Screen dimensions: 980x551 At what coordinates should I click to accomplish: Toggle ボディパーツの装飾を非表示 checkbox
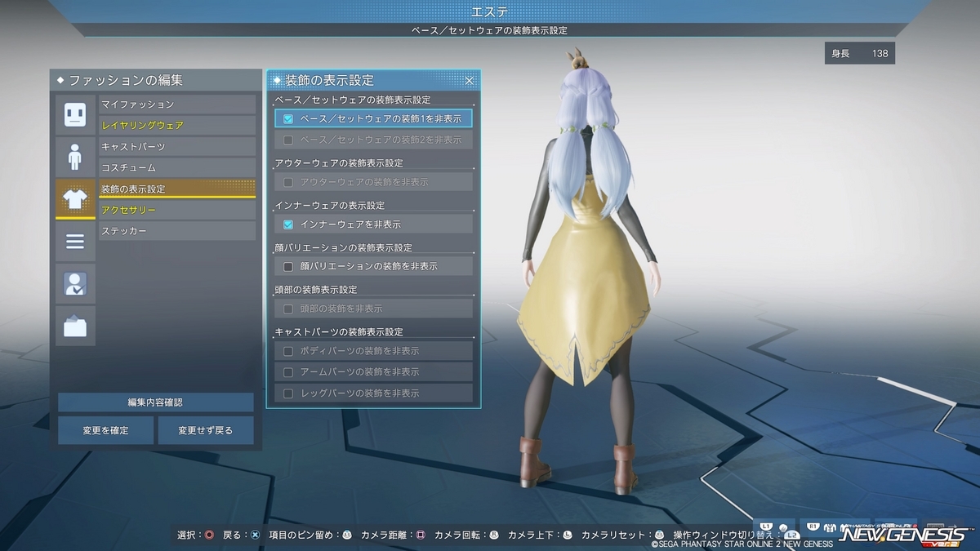coord(287,351)
